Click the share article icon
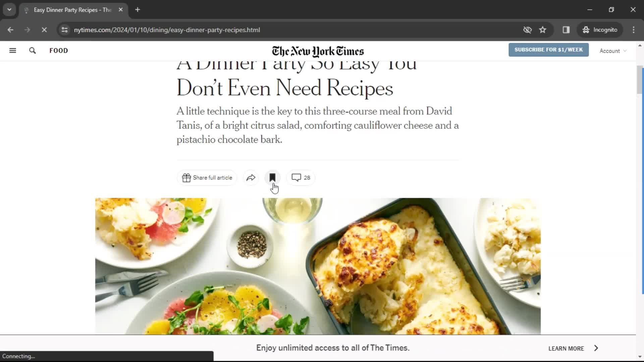Screen dimensions: 644x362 point(251,177)
